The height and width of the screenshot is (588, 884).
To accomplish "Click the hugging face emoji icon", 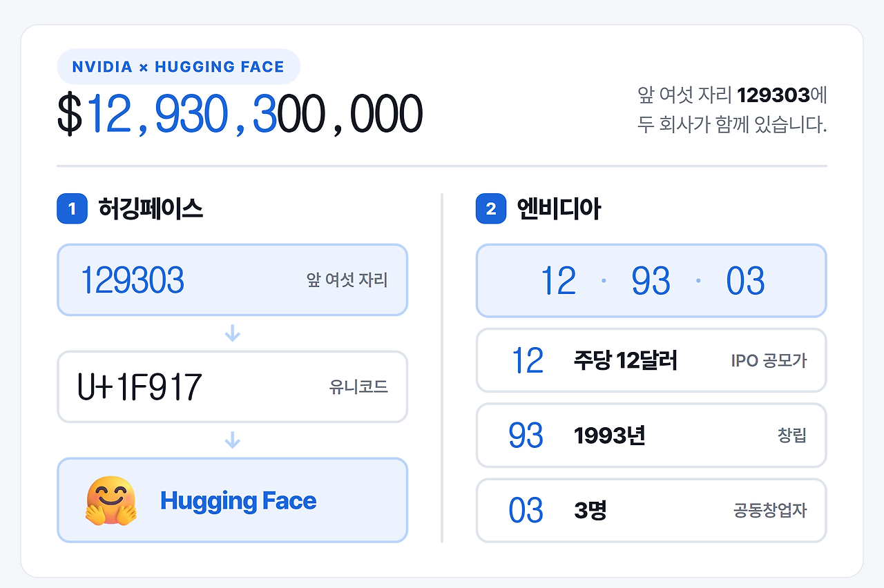I will 111,500.
